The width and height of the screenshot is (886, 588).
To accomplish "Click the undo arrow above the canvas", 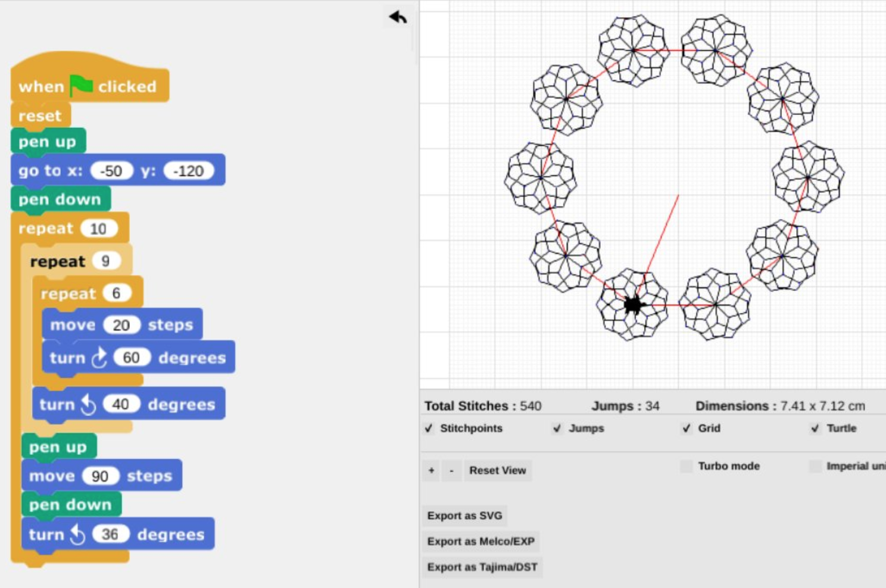I will (397, 17).
